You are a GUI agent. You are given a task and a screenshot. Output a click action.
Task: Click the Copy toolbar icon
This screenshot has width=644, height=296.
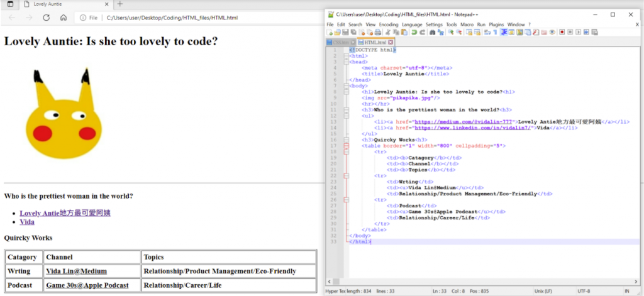pyautogui.click(x=396, y=32)
